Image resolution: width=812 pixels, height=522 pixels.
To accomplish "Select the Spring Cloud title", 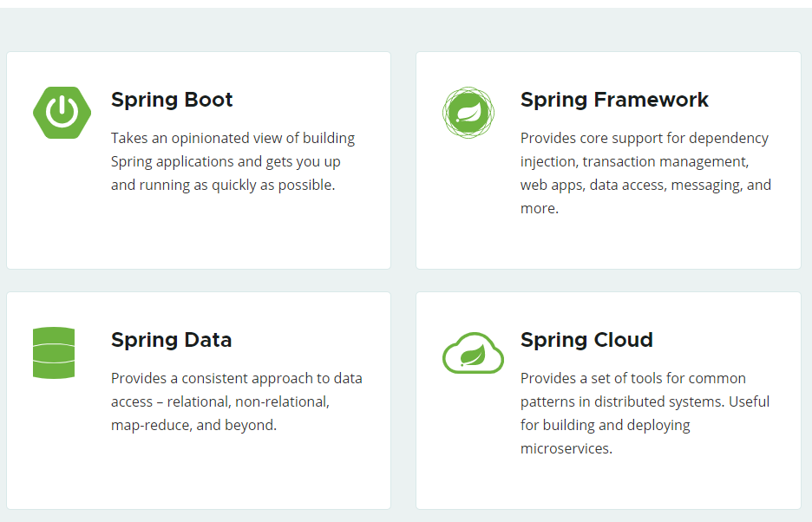I will point(586,340).
